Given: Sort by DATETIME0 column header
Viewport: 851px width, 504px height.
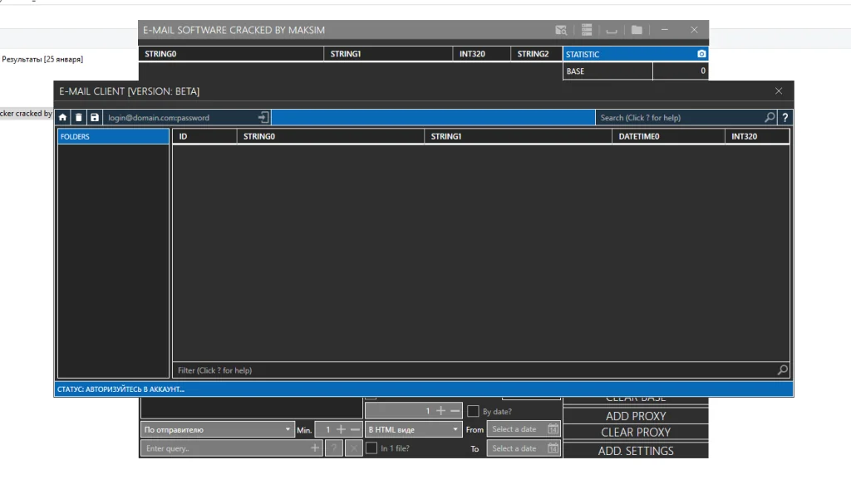Looking at the screenshot, I should [667, 136].
